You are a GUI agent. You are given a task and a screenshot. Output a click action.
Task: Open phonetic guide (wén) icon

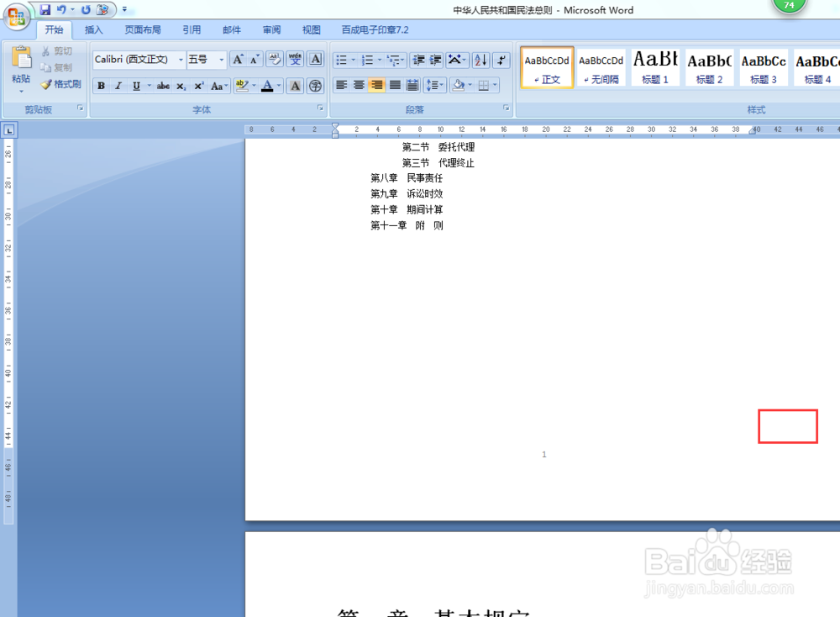pyautogui.click(x=295, y=60)
